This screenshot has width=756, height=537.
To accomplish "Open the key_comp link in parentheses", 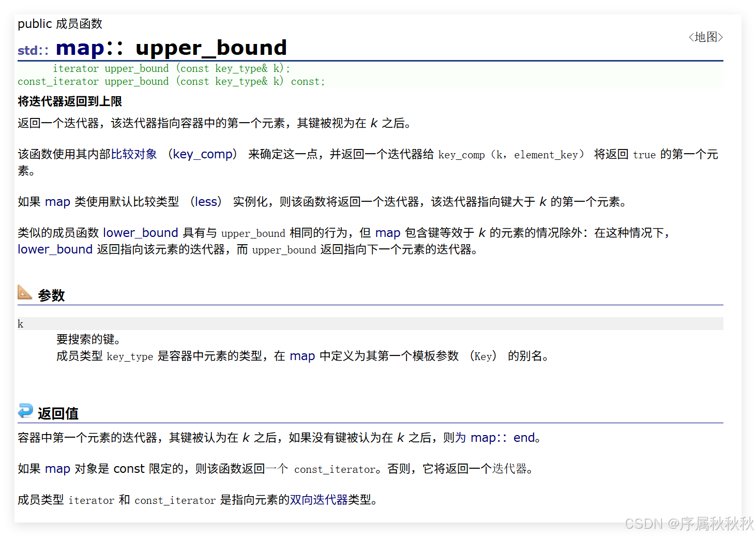I will [202, 154].
